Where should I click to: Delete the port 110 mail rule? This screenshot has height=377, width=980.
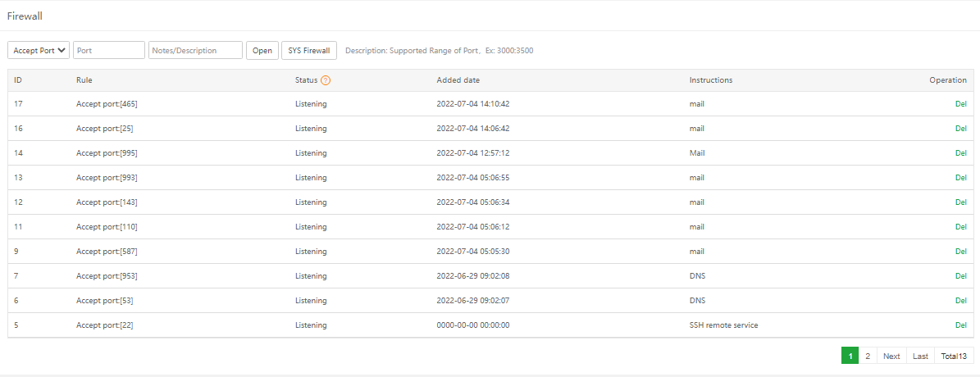[961, 227]
